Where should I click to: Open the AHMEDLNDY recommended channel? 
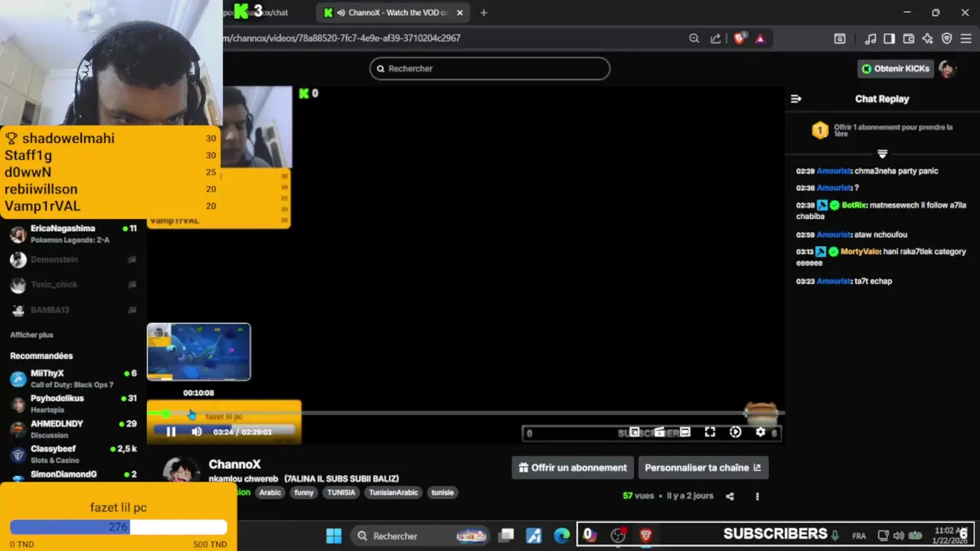coord(73,429)
